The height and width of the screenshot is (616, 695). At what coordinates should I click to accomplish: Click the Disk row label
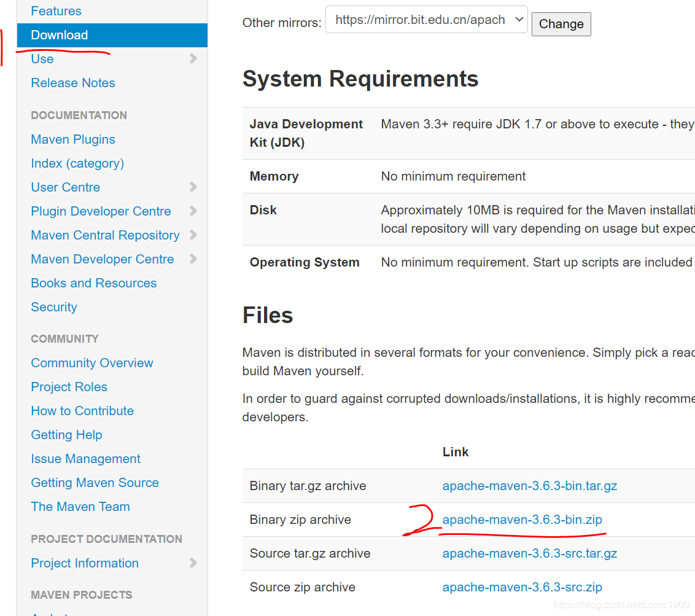point(263,210)
